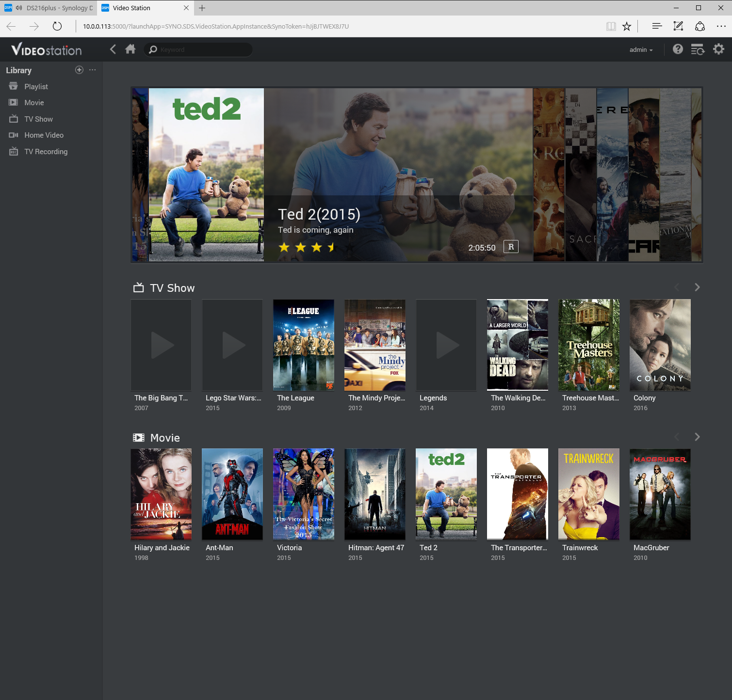Viewport: 732px width, 700px height.
Task: Open the Home Video library
Action: 44,135
